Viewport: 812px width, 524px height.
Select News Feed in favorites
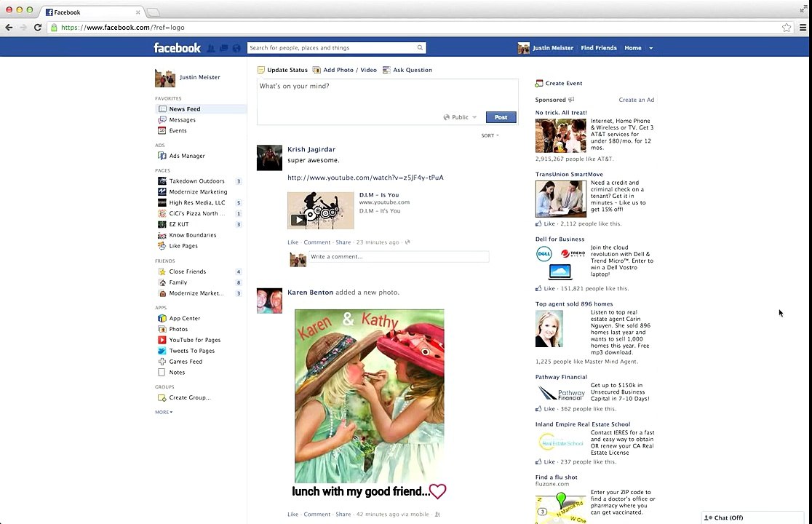click(x=200, y=108)
